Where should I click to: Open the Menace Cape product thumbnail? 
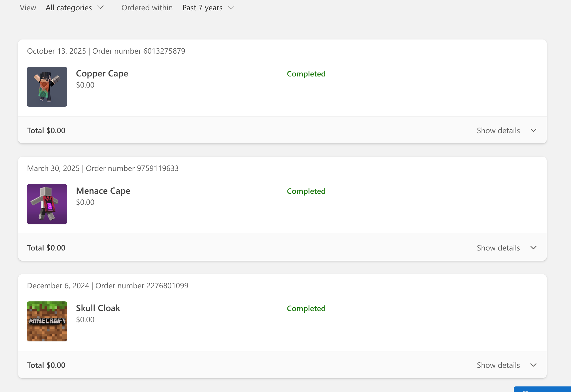click(x=47, y=204)
